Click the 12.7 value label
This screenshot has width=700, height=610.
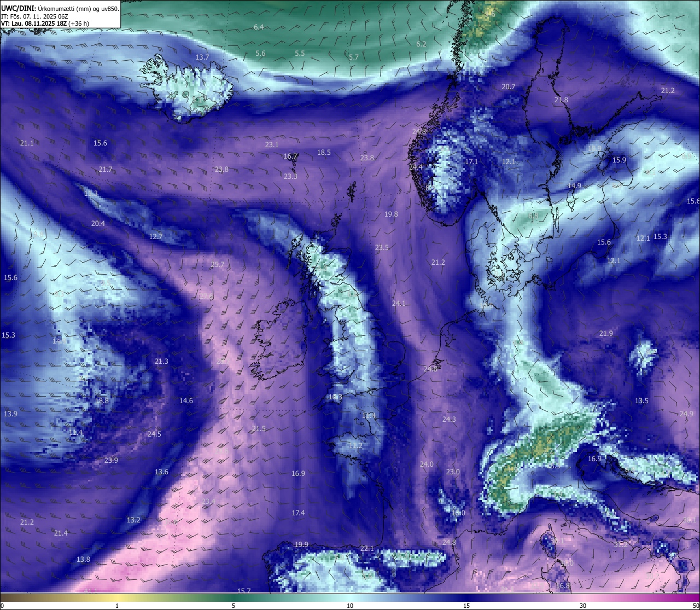[x=156, y=237]
